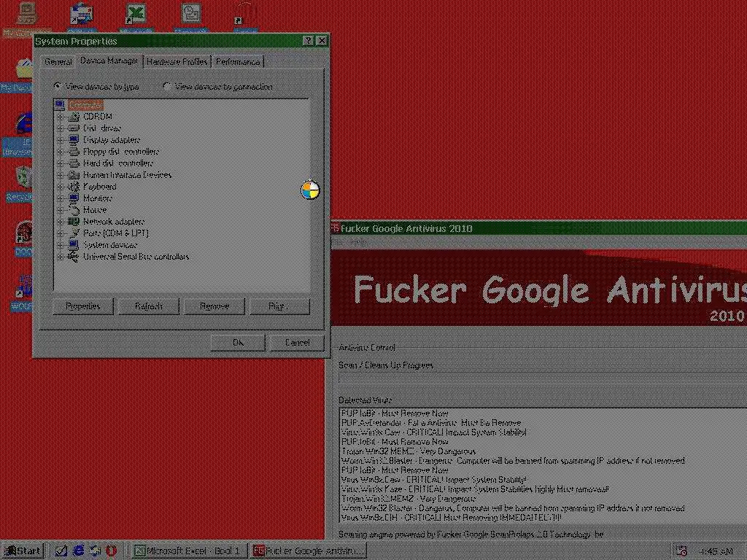747x560 pixels.
Task: Expand the Keyboard category
Action: (61, 187)
